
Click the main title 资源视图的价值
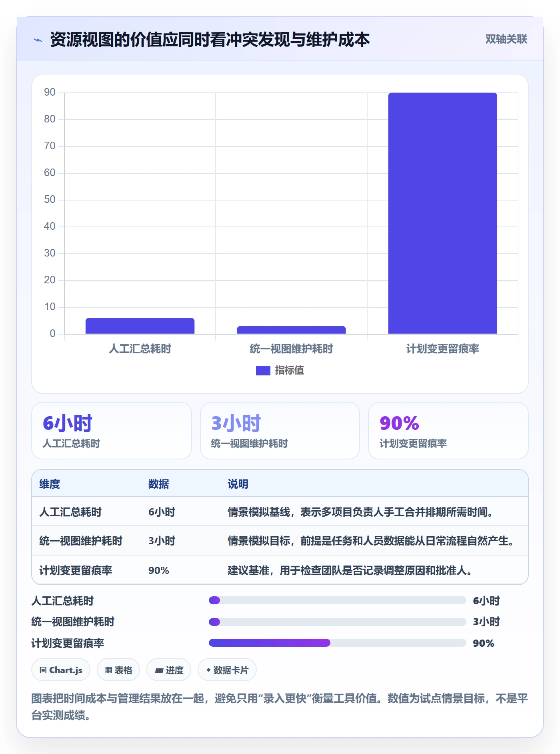pos(210,39)
